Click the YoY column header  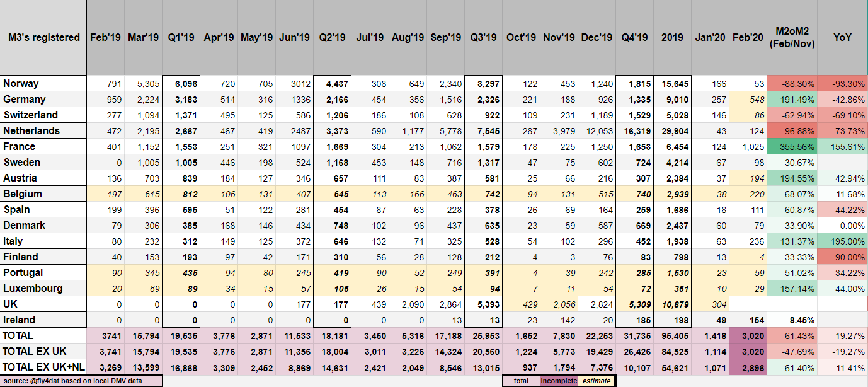pos(843,37)
